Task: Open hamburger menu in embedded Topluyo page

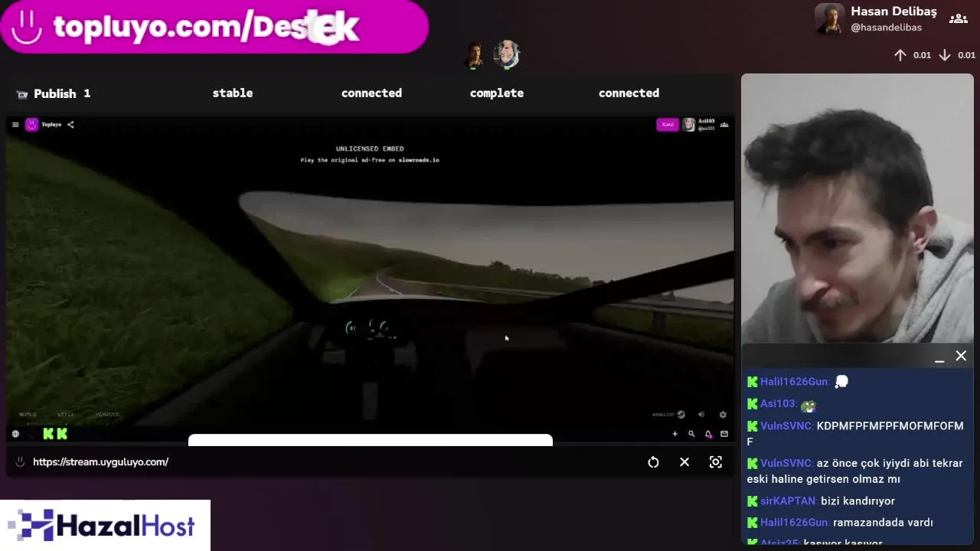Action: click(15, 125)
